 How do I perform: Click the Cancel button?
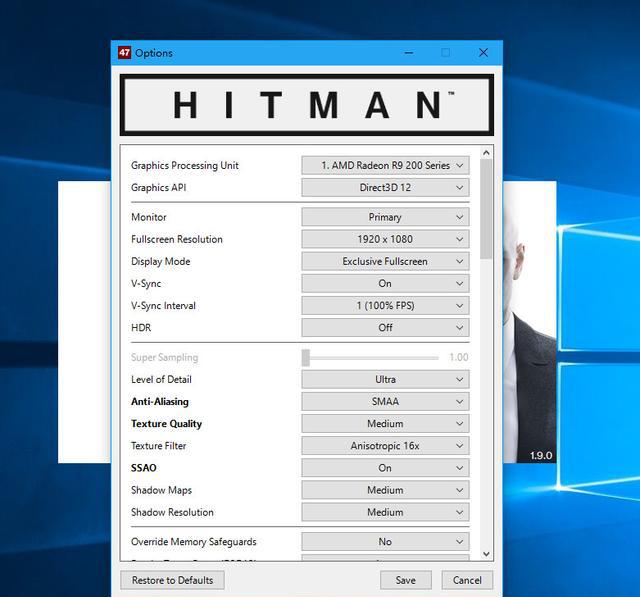coord(467,580)
